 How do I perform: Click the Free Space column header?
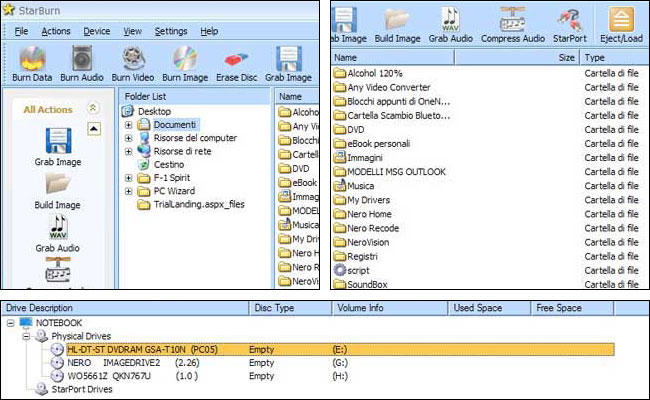(x=560, y=309)
